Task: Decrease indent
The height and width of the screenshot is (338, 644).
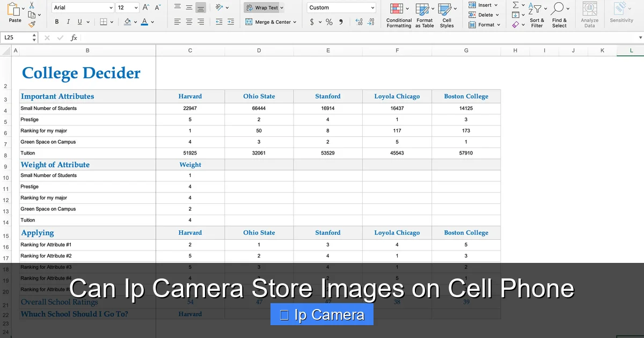Action: [219, 22]
